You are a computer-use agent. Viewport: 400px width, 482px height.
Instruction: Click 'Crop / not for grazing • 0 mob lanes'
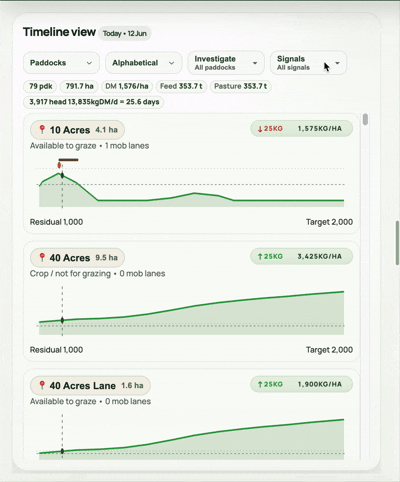click(x=97, y=274)
